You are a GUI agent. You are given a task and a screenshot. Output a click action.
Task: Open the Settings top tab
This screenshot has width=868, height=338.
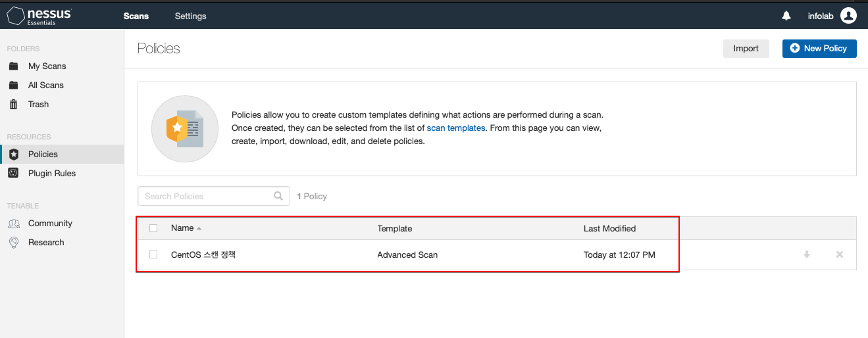(190, 16)
